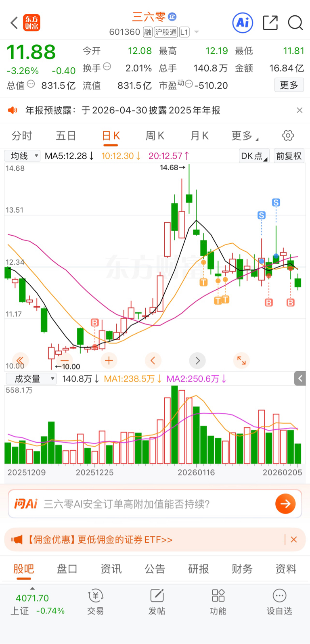The height and width of the screenshot is (644, 310).
Task: Open the 资讯 tab
Action: point(111,569)
